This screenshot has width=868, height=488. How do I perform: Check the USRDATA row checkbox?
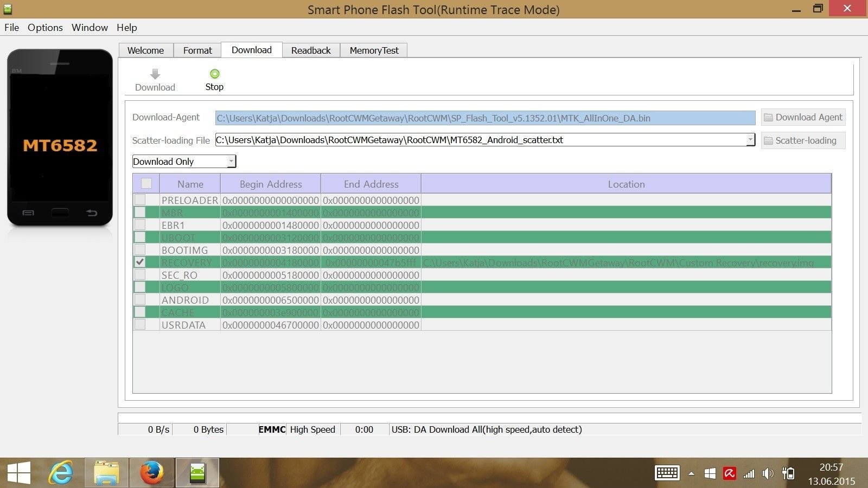(x=140, y=324)
